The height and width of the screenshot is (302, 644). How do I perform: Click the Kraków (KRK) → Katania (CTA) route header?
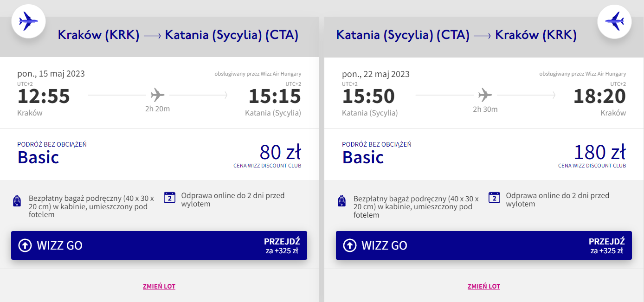[x=178, y=35]
